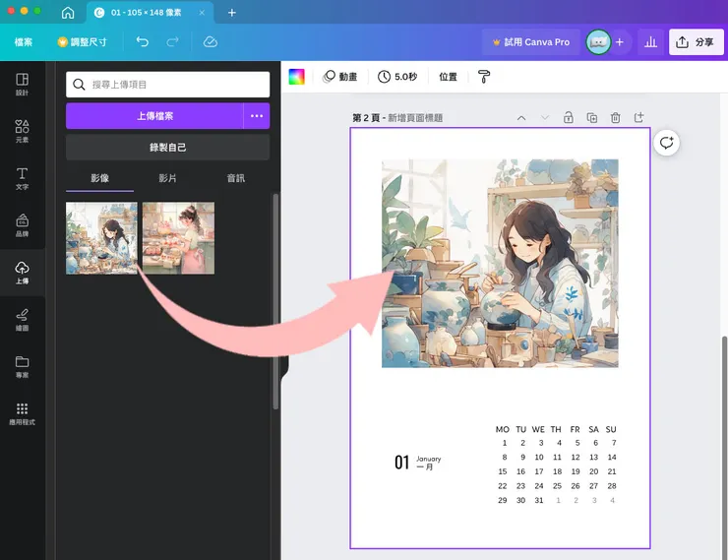Image resolution: width=728 pixels, height=560 pixels.
Task: Open the Home icon tab
Action: click(x=68, y=13)
